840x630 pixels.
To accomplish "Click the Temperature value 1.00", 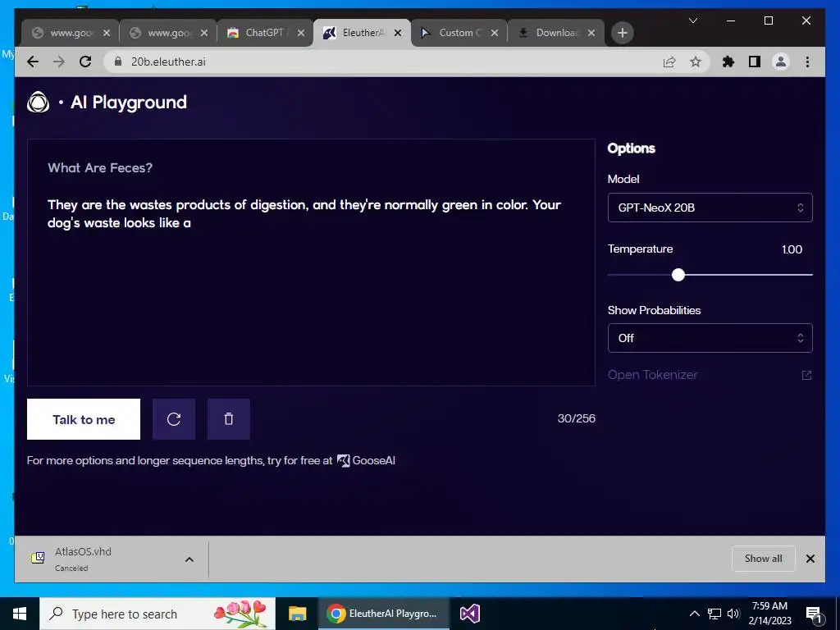I will 792,249.
